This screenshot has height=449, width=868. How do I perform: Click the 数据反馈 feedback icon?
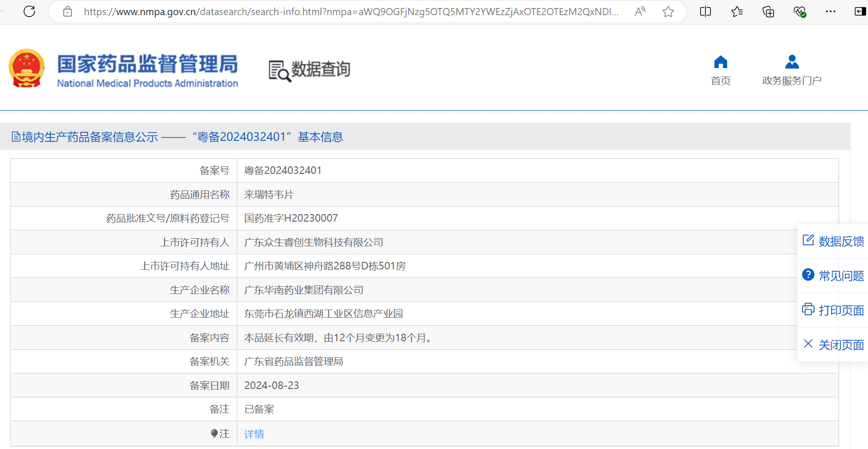tap(808, 240)
